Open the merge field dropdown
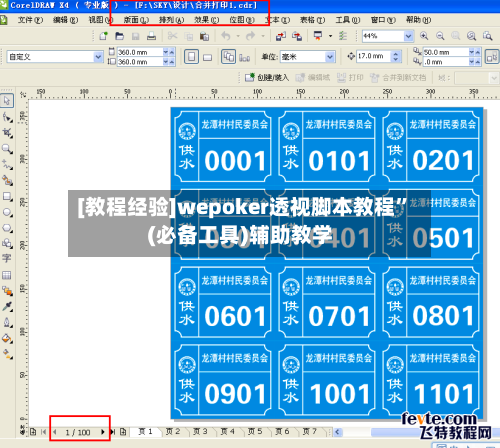 (x=494, y=78)
